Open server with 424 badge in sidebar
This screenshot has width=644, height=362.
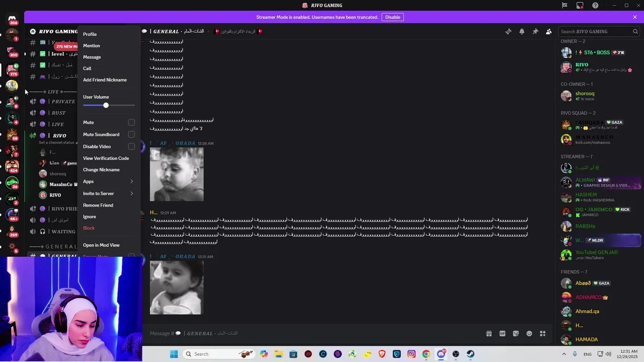12,166
